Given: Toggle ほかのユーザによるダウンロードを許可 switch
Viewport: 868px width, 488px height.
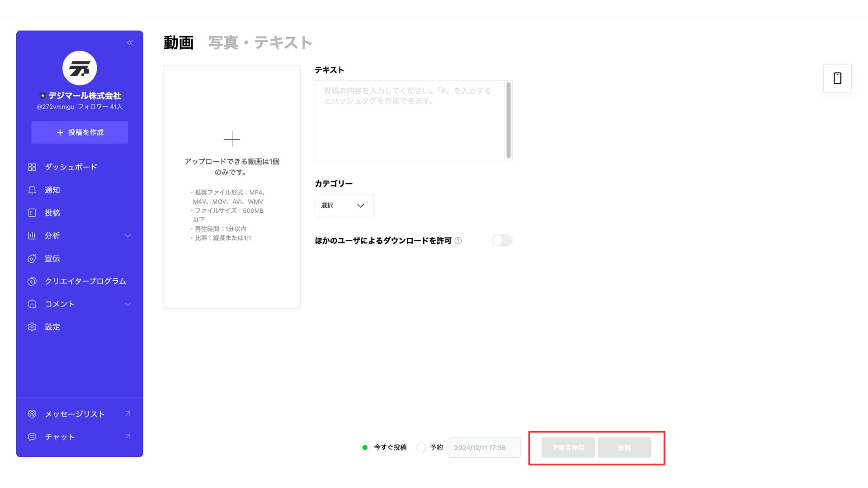Looking at the screenshot, I should (x=502, y=240).
